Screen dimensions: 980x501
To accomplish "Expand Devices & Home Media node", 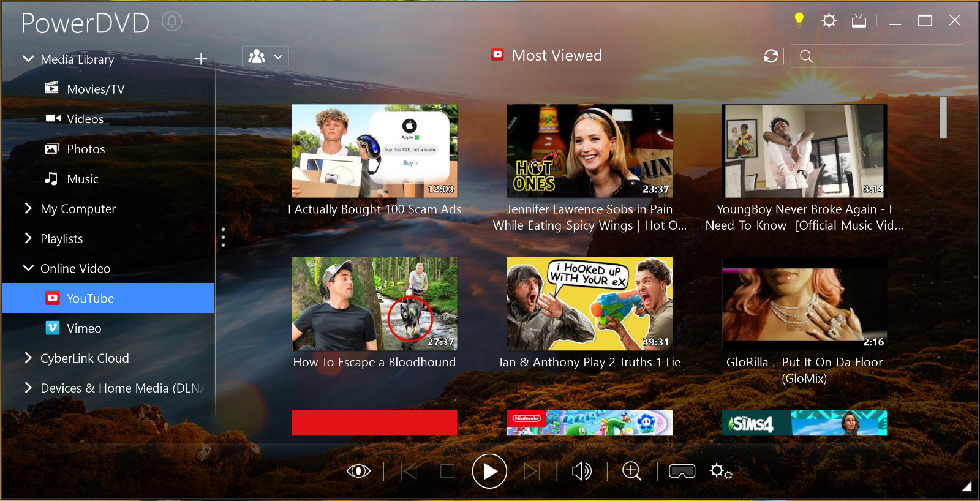I will [28, 388].
